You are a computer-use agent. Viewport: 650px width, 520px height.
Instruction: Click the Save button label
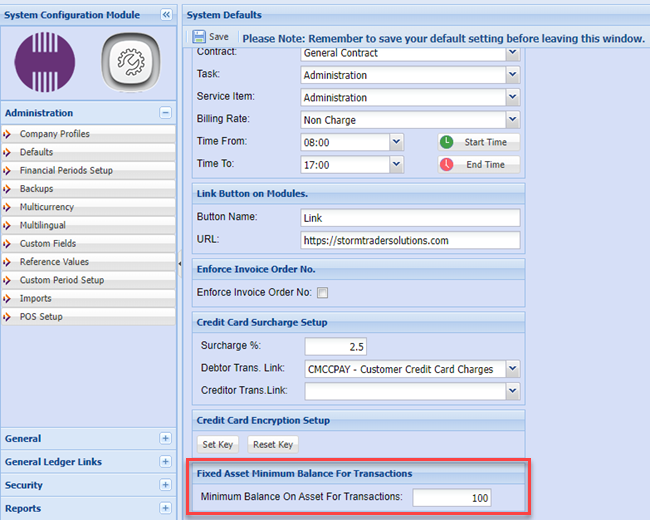pyautogui.click(x=218, y=36)
